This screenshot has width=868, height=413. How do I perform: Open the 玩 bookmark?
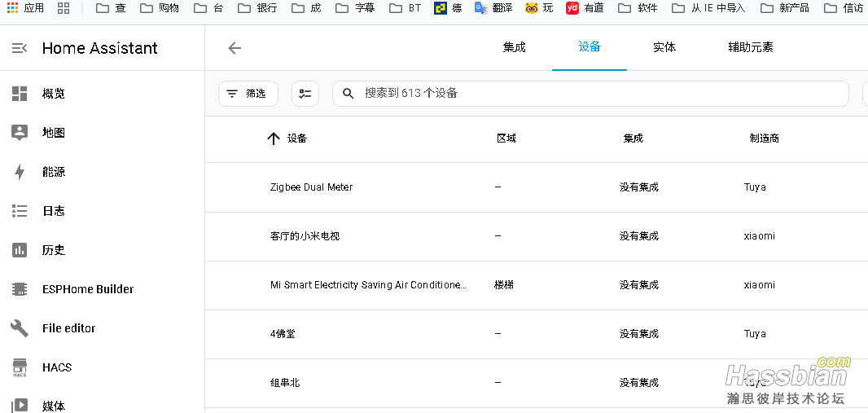pyautogui.click(x=539, y=8)
